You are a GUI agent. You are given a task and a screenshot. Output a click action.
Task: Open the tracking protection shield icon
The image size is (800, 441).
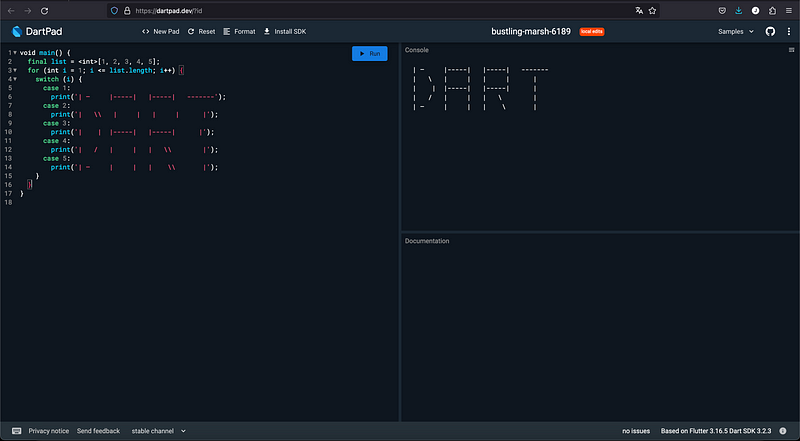point(114,11)
